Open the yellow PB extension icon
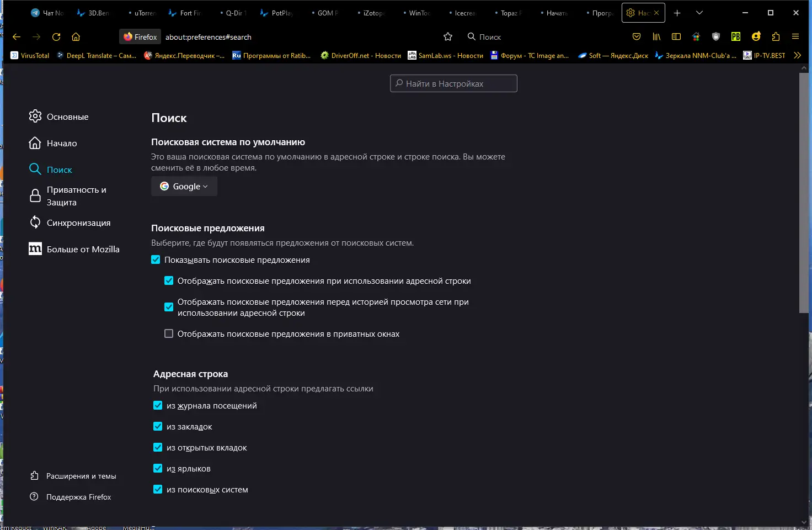Image resolution: width=812 pixels, height=530 pixels. point(736,37)
